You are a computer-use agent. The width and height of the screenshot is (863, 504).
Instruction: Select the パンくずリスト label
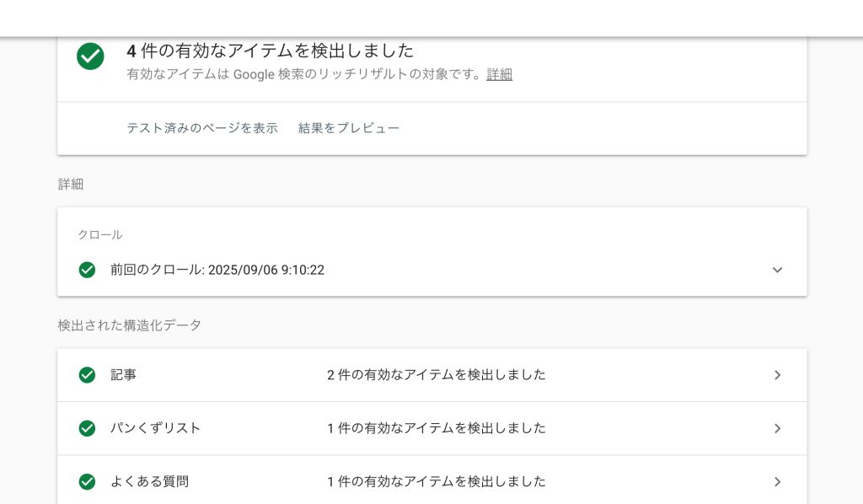pyautogui.click(x=156, y=428)
